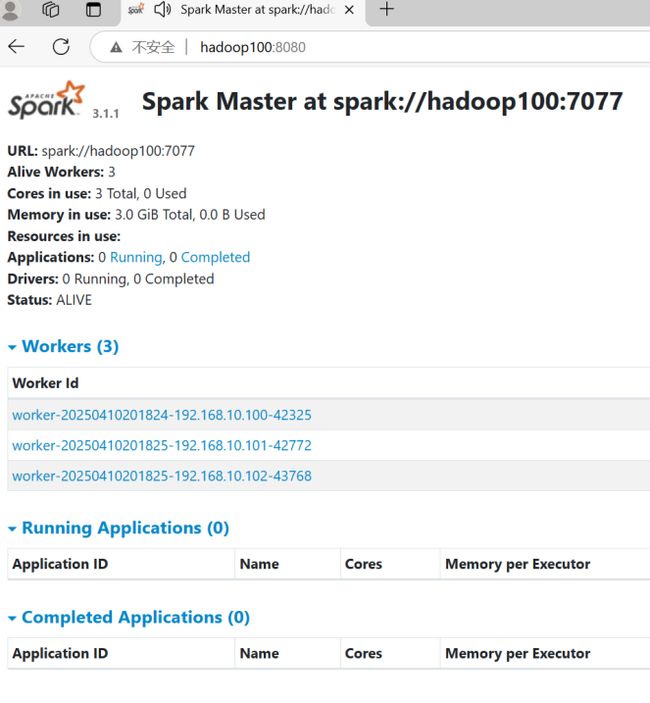This screenshot has width=650, height=703.
Task: Click the Alive Workers count line
Action: pos(61,172)
